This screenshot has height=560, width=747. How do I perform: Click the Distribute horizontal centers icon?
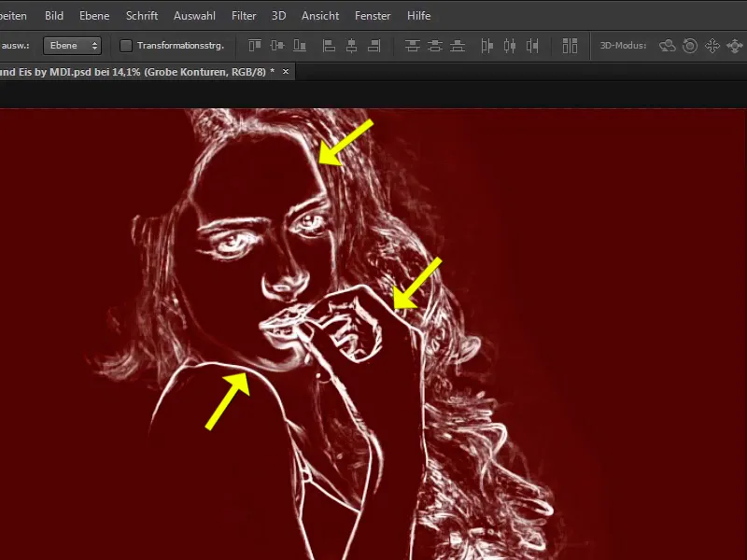[x=510, y=46]
